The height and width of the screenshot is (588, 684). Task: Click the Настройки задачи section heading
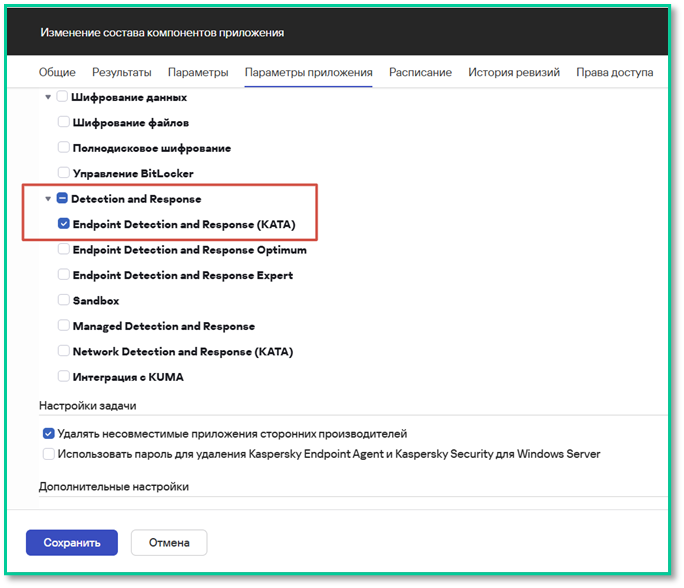88,406
